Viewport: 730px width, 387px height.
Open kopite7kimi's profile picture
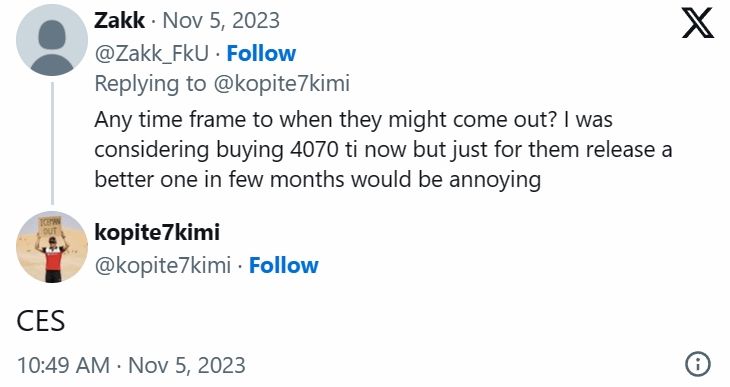[52, 247]
